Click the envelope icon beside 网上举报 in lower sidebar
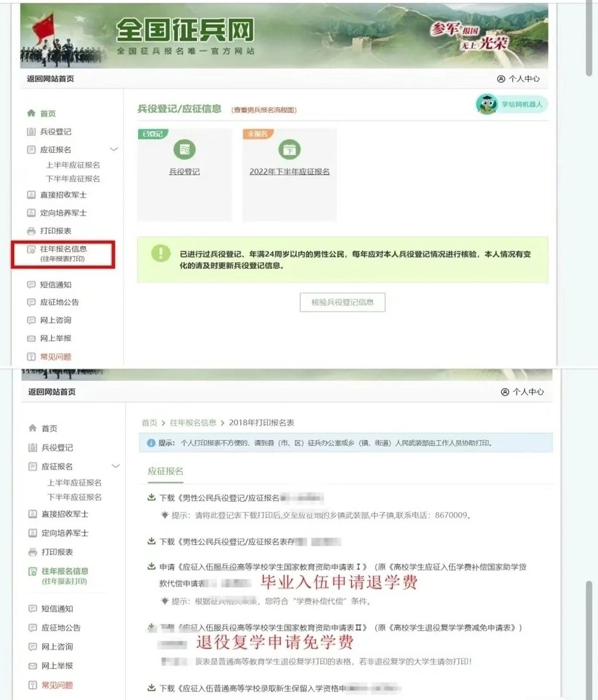The height and width of the screenshot is (700, 598). tap(33, 666)
